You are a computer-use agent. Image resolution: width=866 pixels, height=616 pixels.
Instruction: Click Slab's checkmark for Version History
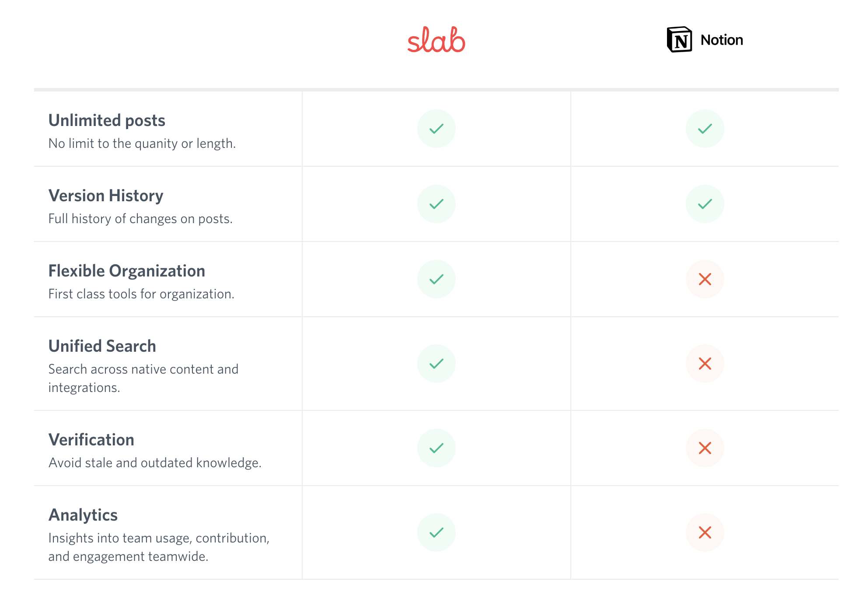coord(436,204)
